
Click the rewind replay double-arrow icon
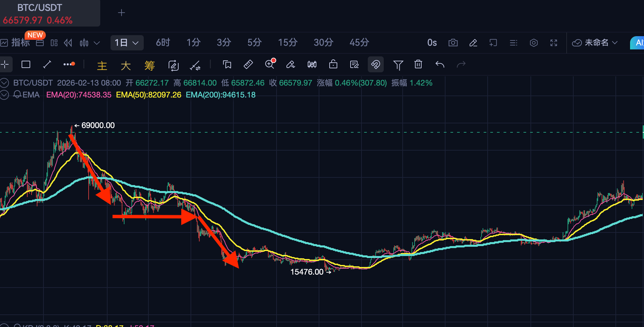click(68, 43)
